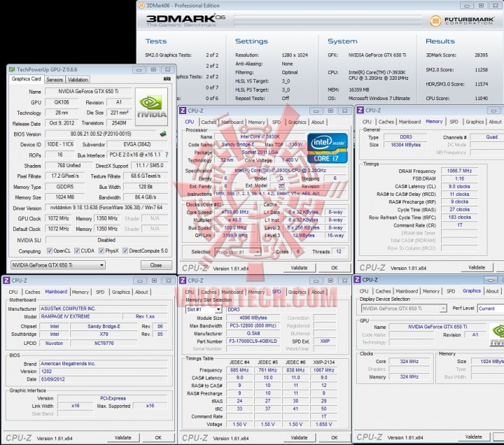Click the GPU-Z screenshot camera icon
The width and height of the screenshot is (504, 445).
[167, 79]
